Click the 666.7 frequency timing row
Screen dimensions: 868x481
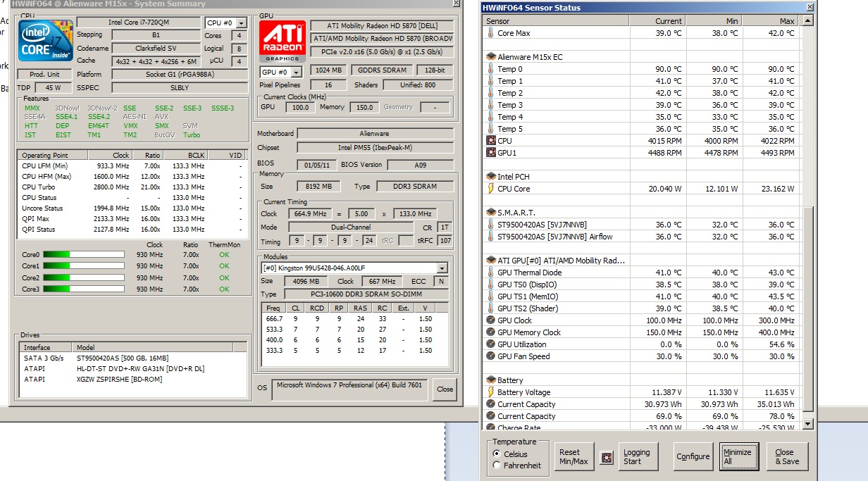click(354, 318)
